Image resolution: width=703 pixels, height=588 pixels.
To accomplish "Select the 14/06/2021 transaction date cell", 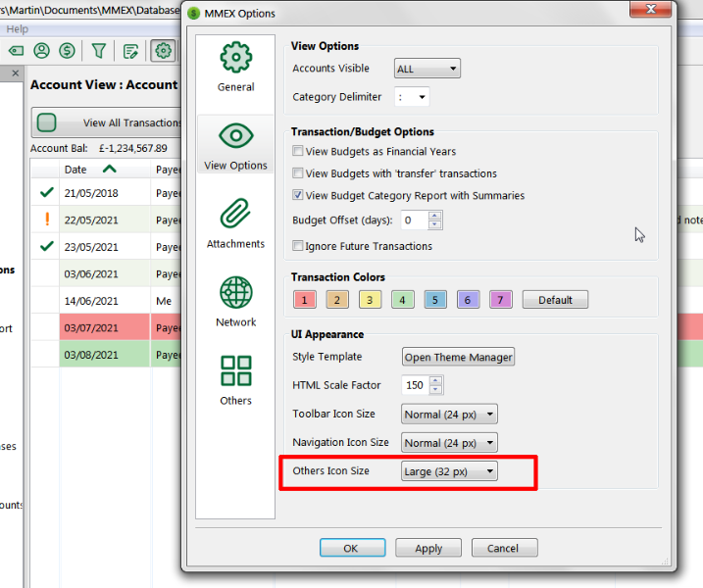I will (x=105, y=301).
